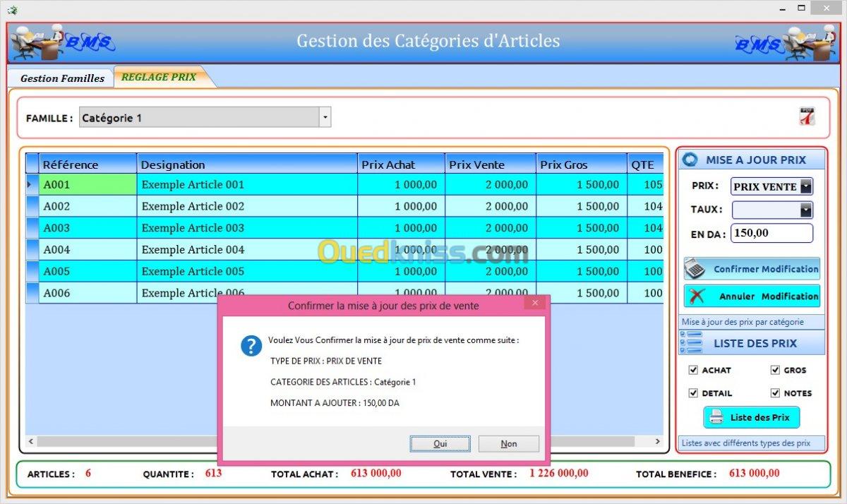
Task: Click the printer icon on Liste des Prix
Action: [716, 417]
